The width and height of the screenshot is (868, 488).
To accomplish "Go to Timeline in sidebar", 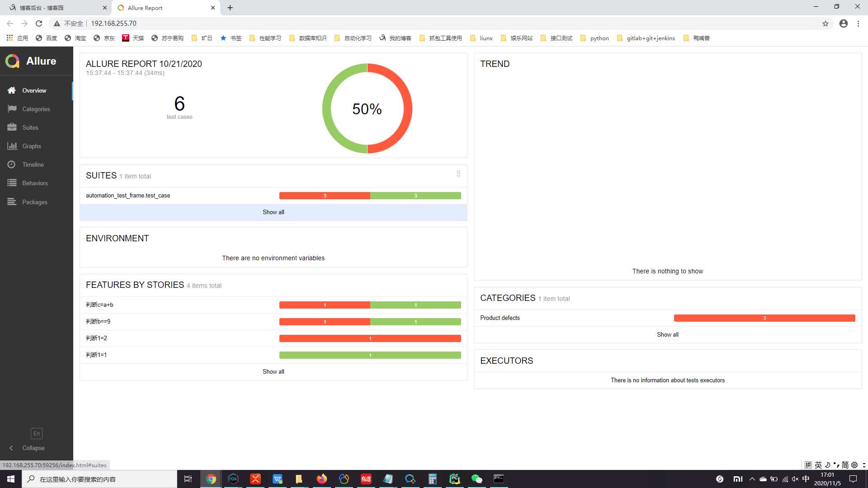I will point(33,164).
